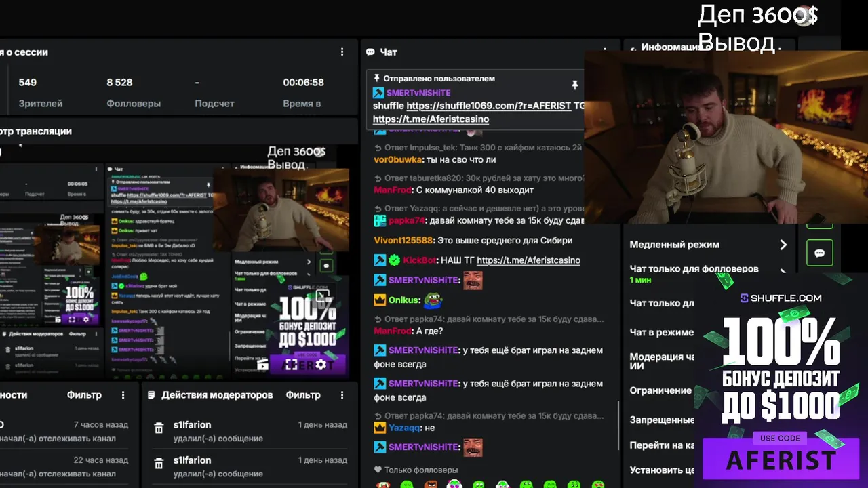Open the session info three-dot menu

click(x=342, y=52)
